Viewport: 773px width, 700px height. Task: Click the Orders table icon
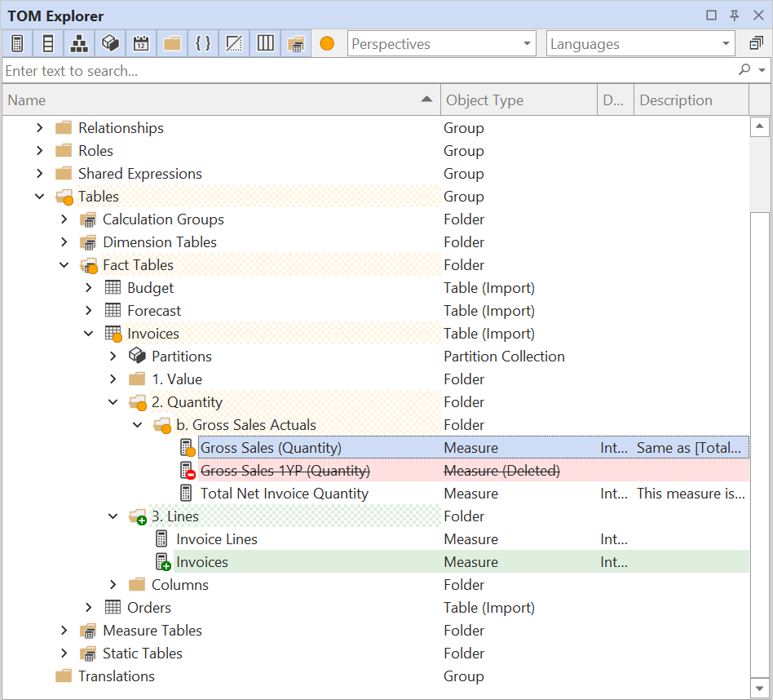pyautogui.click(x=113, y=607)
